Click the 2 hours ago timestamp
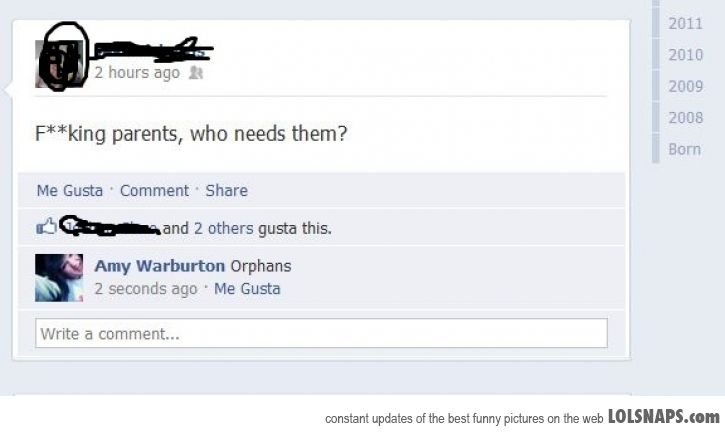The width and height of the screenshot is (725, 436). click(x=137, y=73)
